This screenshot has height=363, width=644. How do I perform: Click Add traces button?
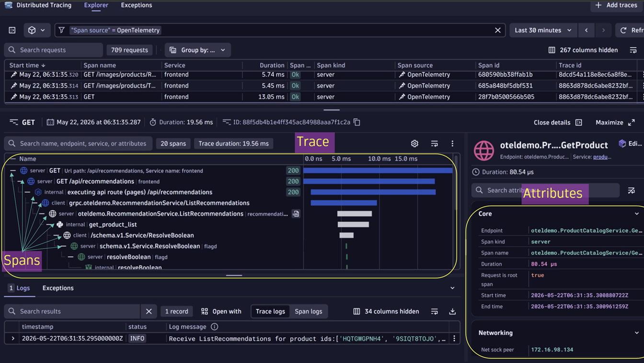tap(617, 5)
